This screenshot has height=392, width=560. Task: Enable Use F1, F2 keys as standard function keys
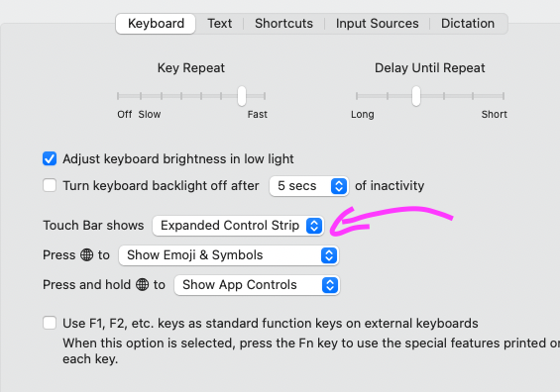pos(50,323)
